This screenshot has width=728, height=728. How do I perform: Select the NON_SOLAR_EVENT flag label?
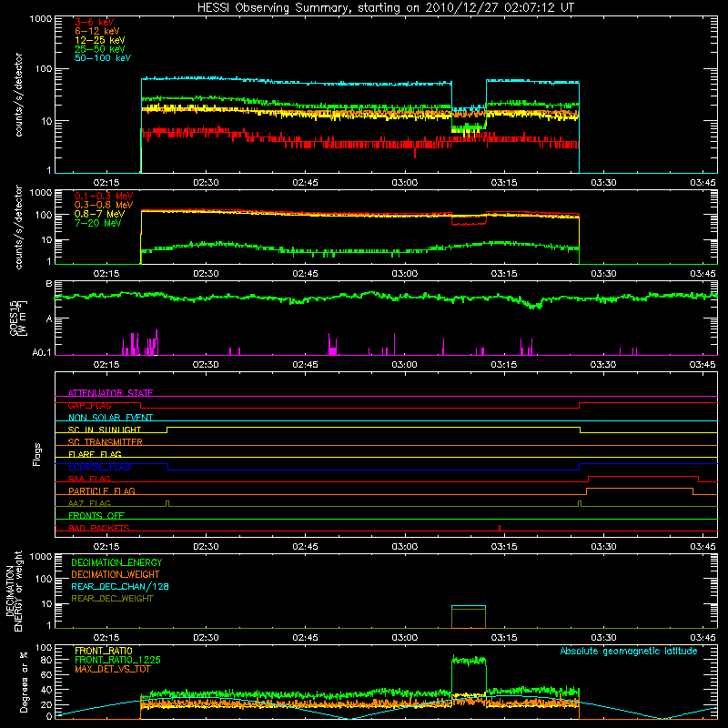click(x=110, y=418)
